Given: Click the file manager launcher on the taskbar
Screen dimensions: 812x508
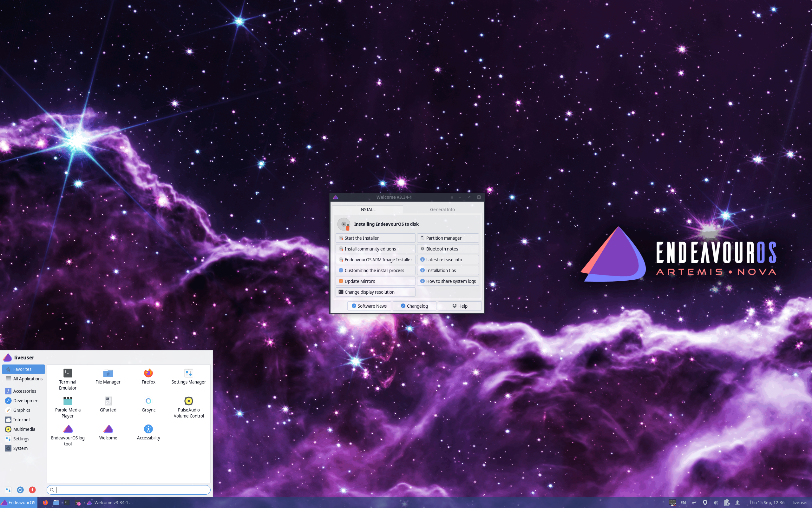Looking at the screenshot, I should click(56, 503).
